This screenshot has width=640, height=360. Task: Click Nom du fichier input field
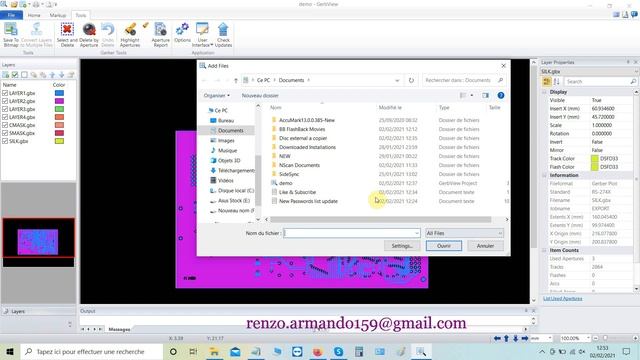coord(352,233)
